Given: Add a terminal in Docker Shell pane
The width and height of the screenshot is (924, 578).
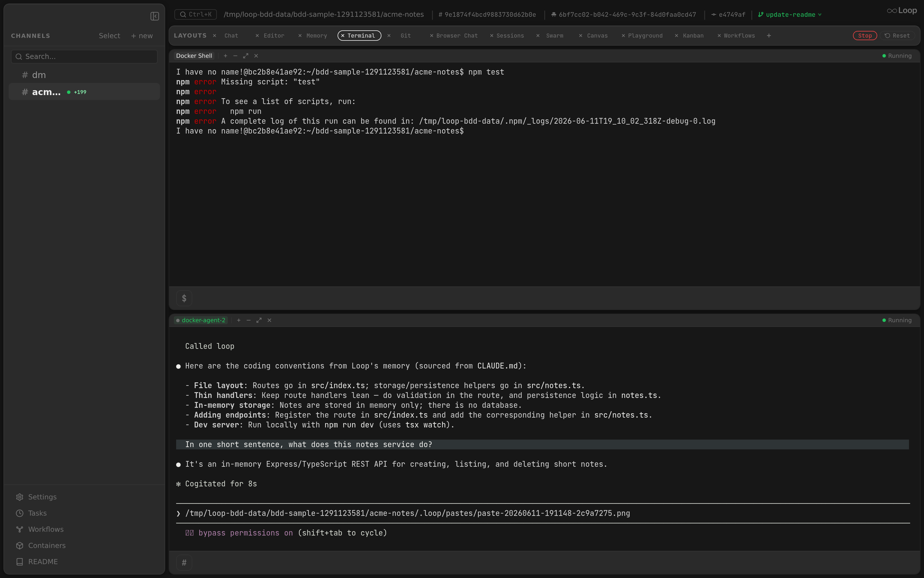Looking at the screenshot, I should pyautogui.click(x=226, y=56).
